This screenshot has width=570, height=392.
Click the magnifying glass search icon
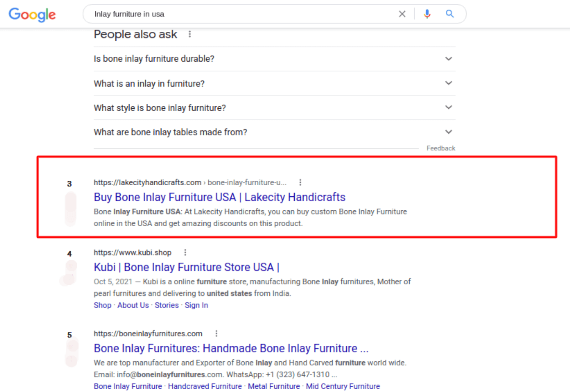450,14
